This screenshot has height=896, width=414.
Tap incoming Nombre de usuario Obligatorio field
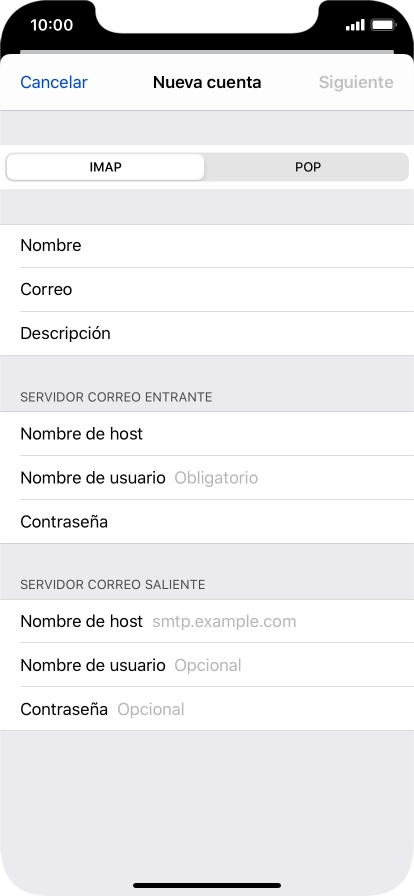207,478
